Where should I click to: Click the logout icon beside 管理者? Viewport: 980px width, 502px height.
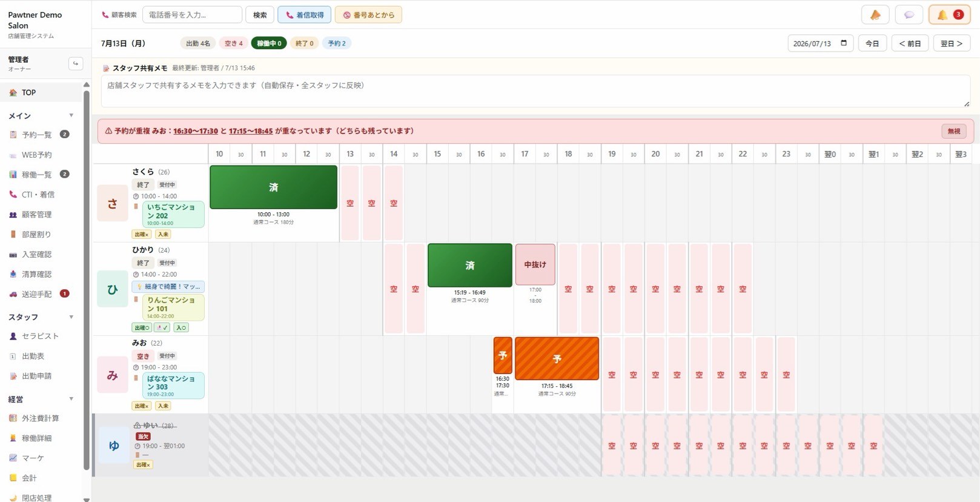(x=76, y=63)
